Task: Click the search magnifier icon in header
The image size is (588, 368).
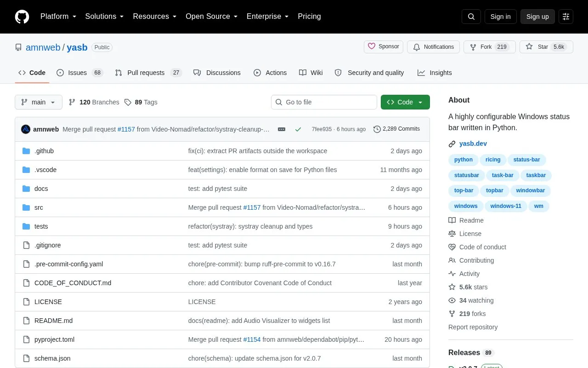Action: (471, 17)
